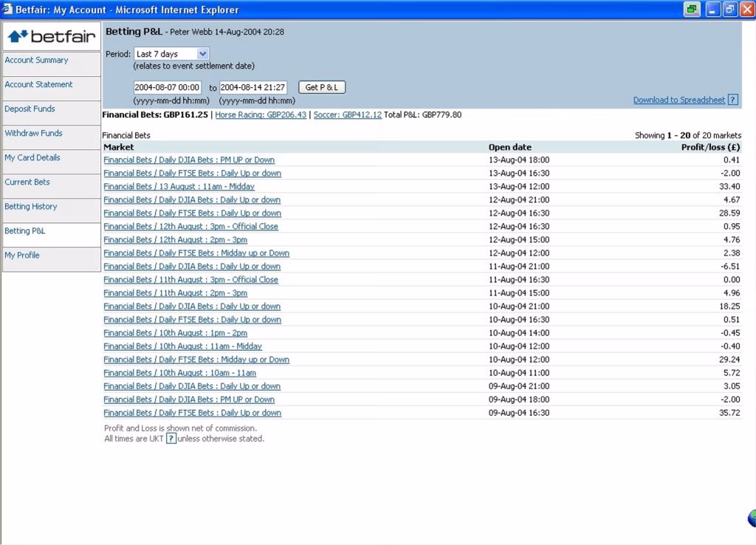This screenshot has width=756, height=545.
Task: Click the start date field 2004-08-07 00:00
Action: [x=167, y=87]
